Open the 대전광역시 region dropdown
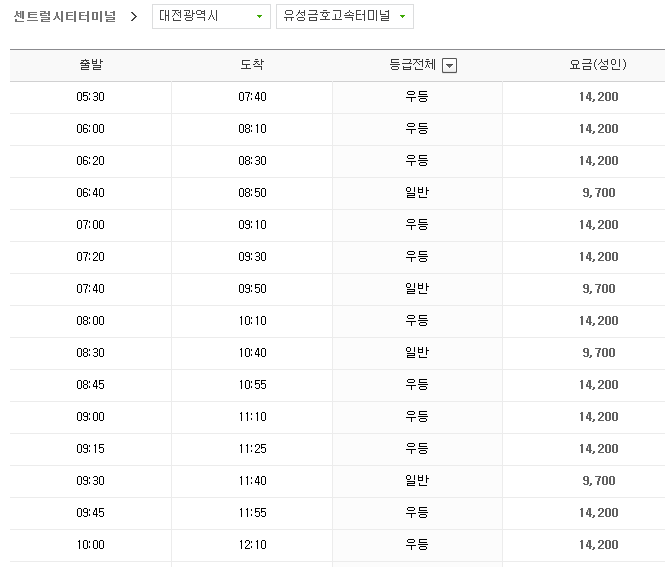Viewport: 665px width, 567px height. (211, 17)
